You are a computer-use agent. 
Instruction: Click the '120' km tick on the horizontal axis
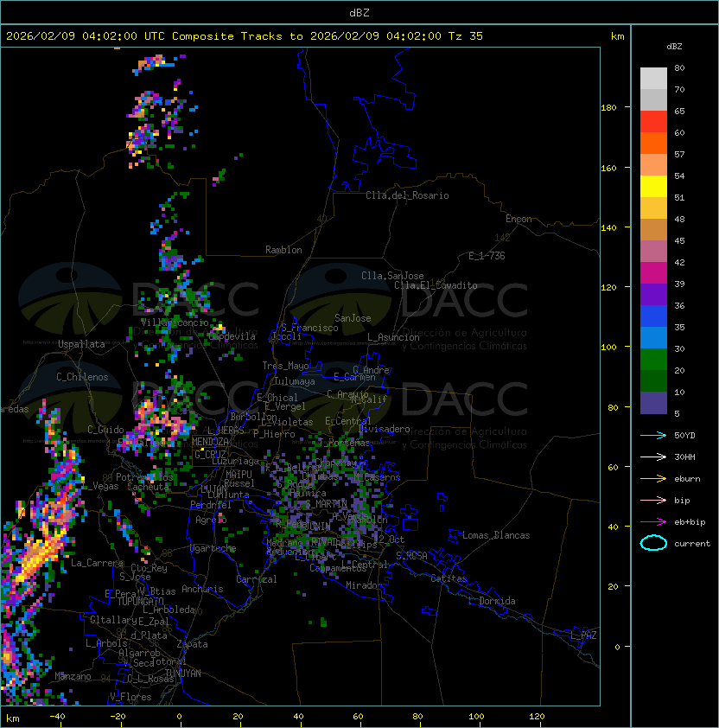(537, 717)
